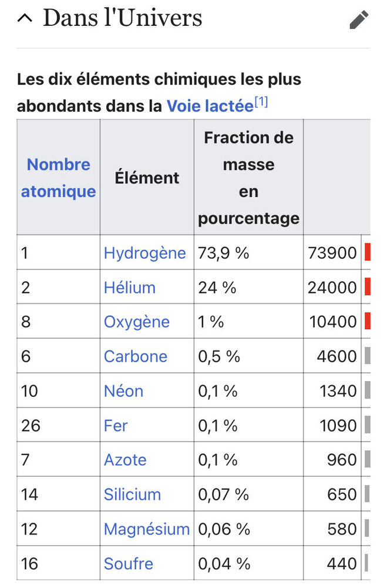Open the Hélium article link

tap(129, 288)
